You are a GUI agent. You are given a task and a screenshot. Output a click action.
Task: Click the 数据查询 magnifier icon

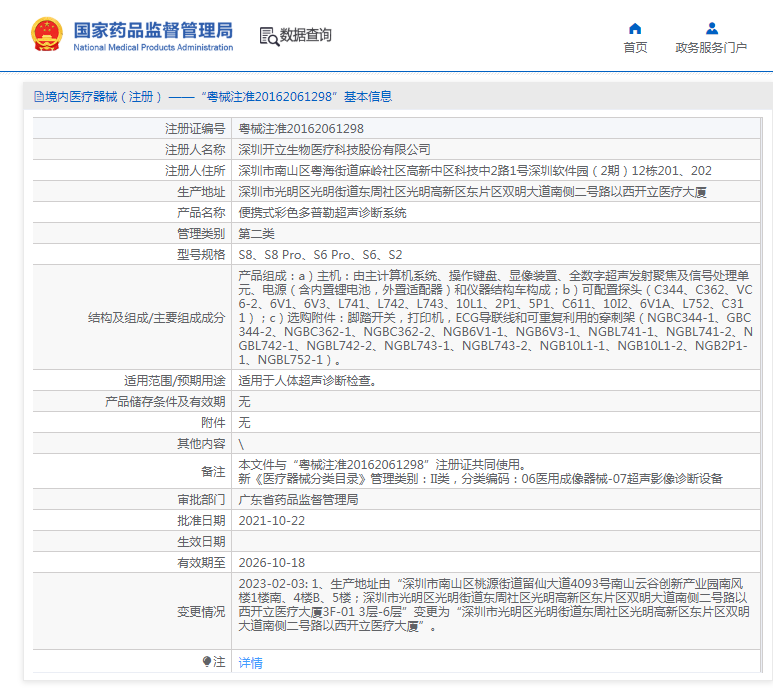pyautogui.click(x=268, y=36)
